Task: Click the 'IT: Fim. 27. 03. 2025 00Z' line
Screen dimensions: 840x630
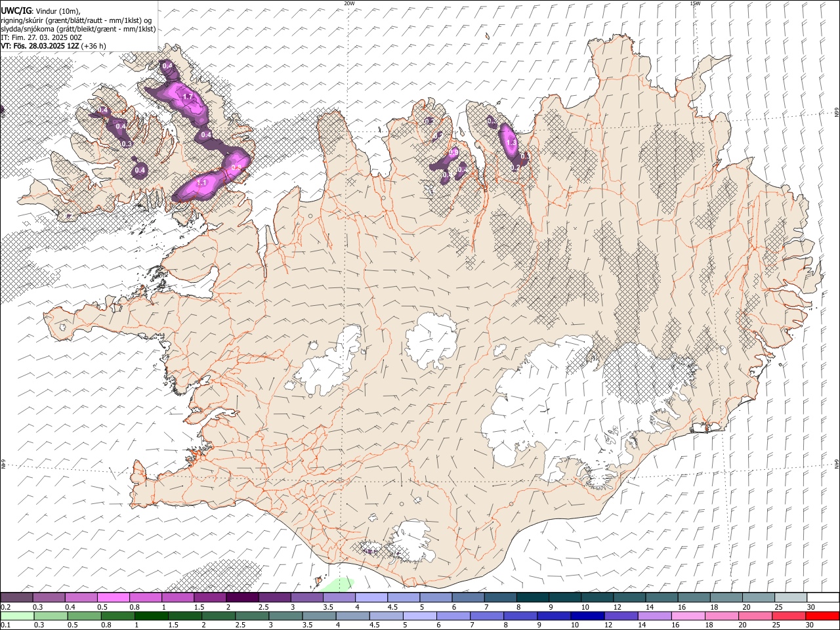Action: pyautogui.click(x=41, y=37)
